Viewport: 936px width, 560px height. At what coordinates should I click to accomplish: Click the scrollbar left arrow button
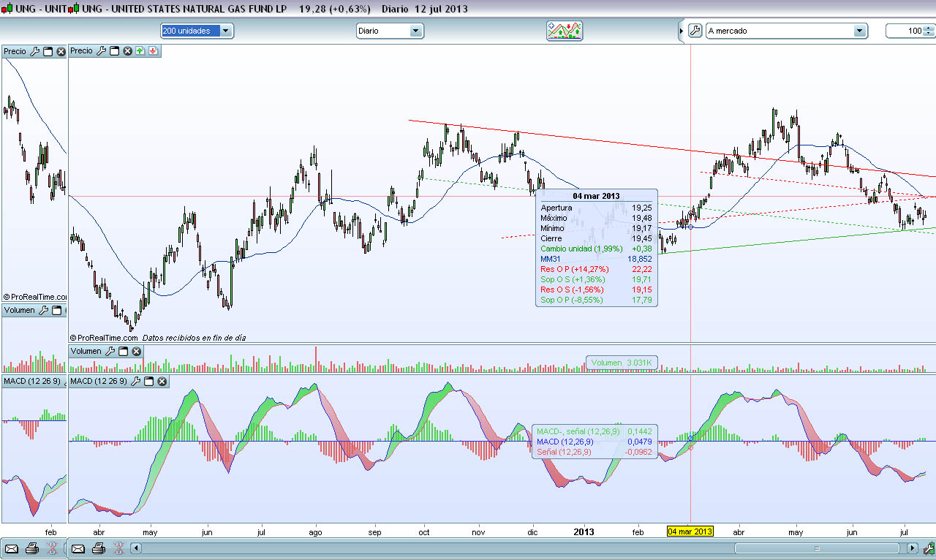coord(137,548)
